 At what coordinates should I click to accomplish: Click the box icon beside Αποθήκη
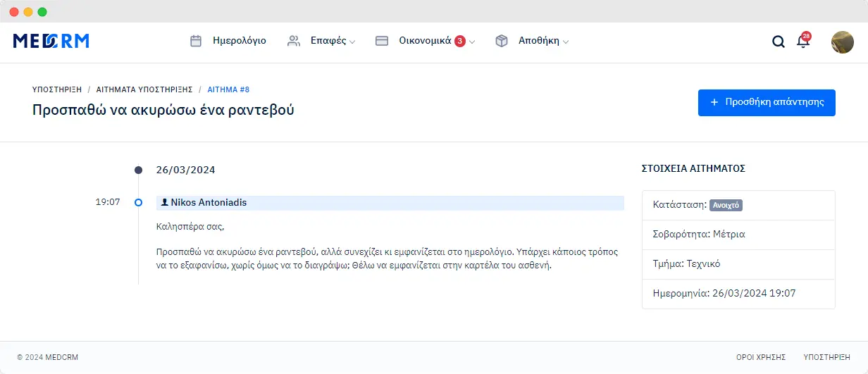tap(502, 41)
